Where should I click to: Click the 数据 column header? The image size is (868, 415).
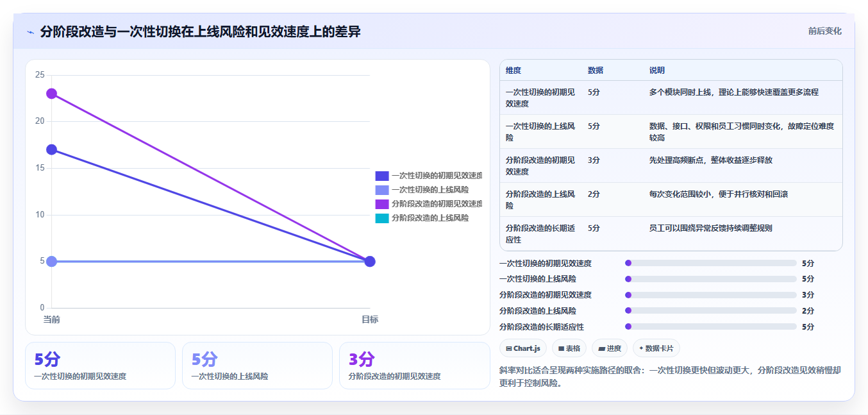[596, 71]
